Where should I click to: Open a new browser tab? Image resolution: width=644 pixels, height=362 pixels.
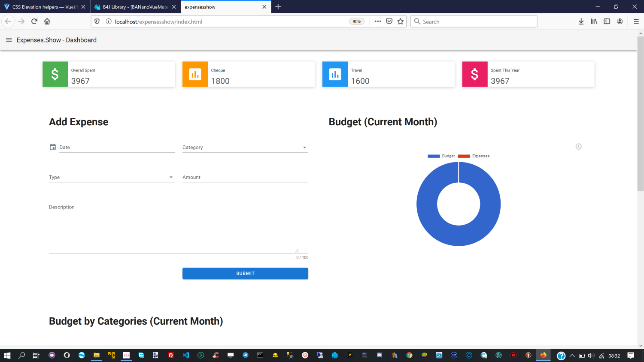[x=278, y=7]
